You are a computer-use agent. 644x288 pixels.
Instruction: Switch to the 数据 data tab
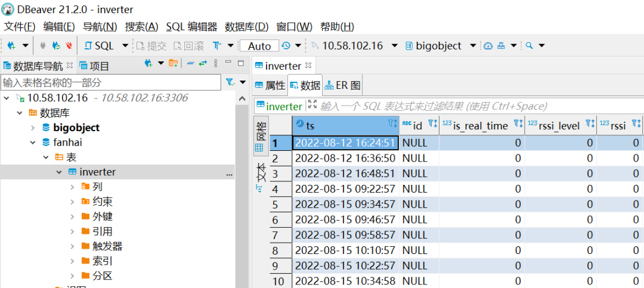[305, 85]
